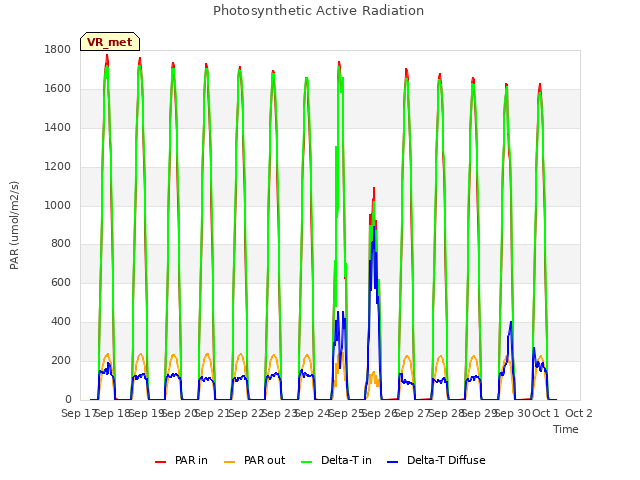Click the 1800 y-axis tick value

tap(58, 50)
